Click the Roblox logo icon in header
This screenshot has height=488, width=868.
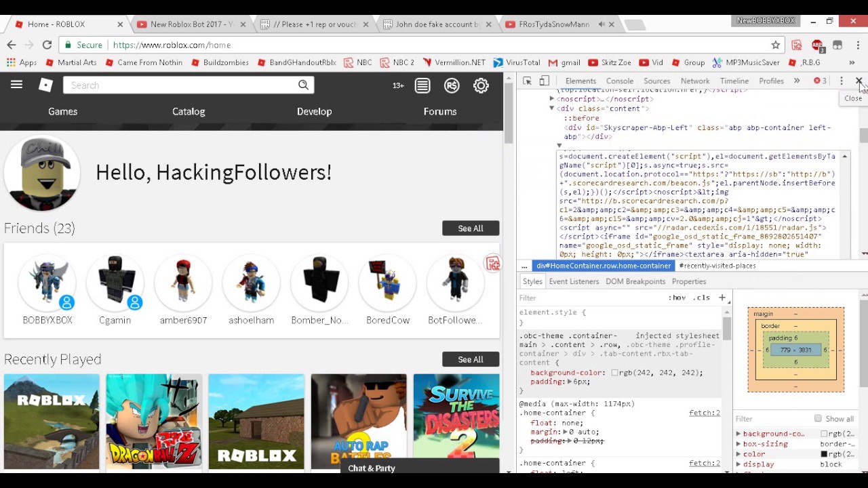coord(45,85)
